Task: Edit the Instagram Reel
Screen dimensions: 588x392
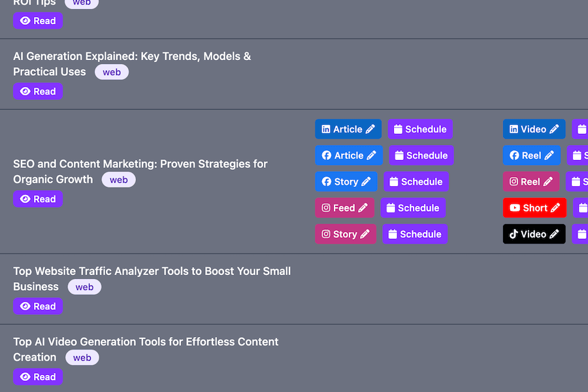Action: coord(531,182)
